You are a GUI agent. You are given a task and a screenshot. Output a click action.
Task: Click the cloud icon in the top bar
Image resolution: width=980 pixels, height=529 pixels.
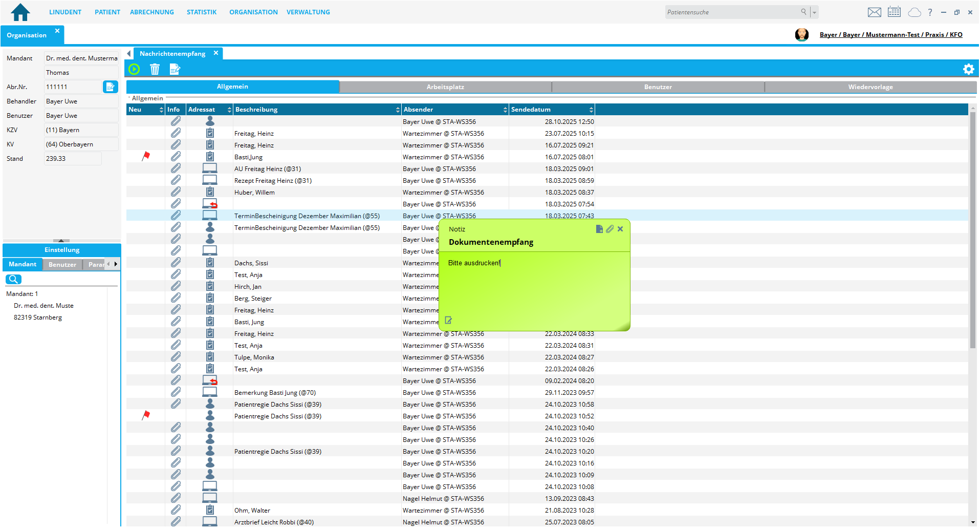click(x=914, y=12)
